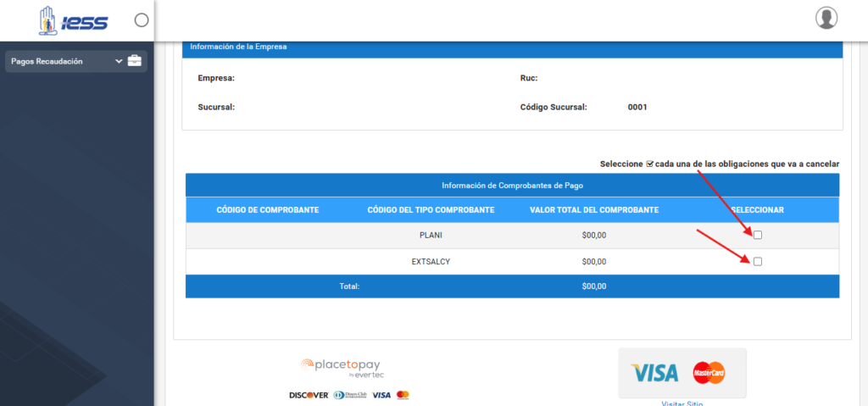Click the large Visa logo

click(654, 373)
